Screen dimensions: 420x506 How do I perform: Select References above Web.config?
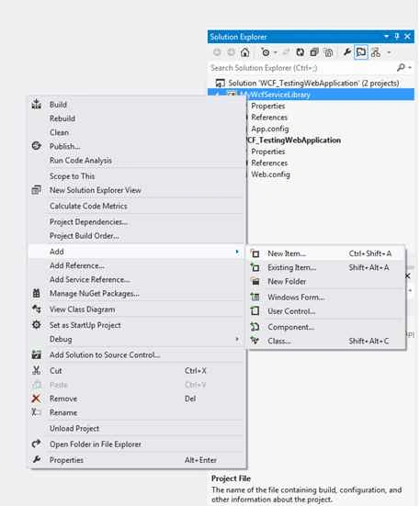269,163
